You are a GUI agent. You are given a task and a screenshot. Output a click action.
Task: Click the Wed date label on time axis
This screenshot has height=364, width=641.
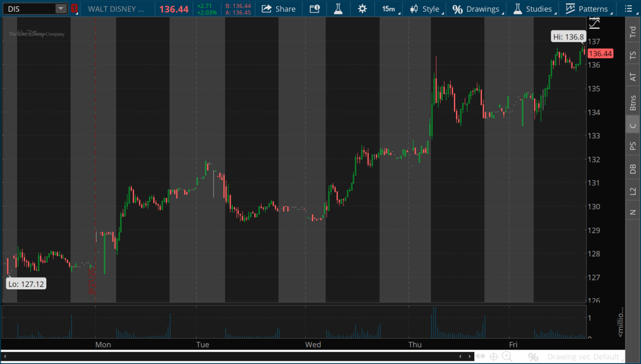[x=313, y=345]
